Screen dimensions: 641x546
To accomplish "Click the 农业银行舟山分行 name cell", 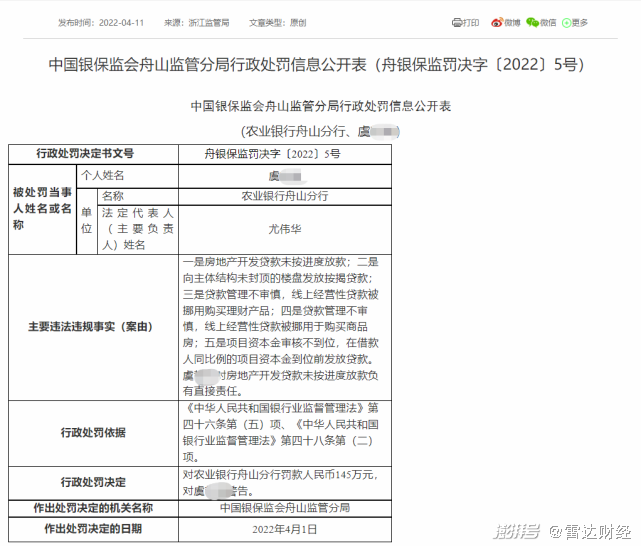I will (x=285, y=197).
